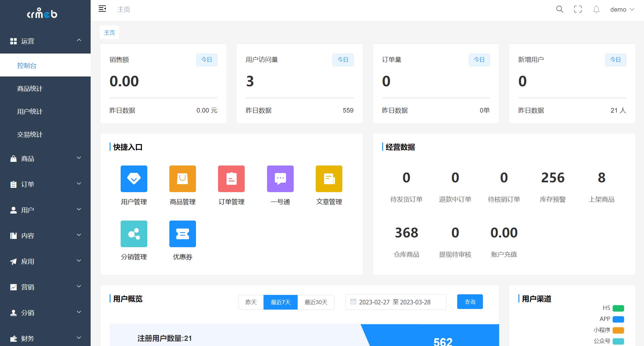
Task: Collapse the 运营 menu section
Action: pos(79,40)
